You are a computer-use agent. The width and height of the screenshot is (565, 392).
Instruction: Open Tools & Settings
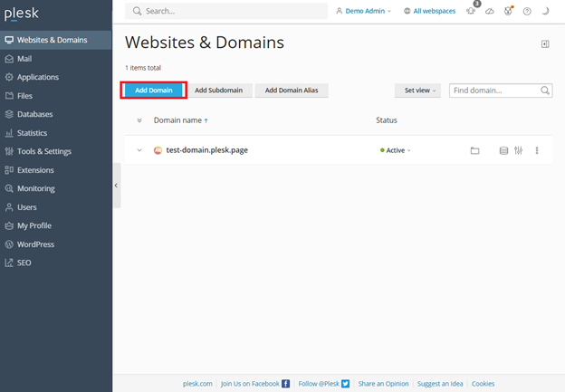tap(56, 151)
